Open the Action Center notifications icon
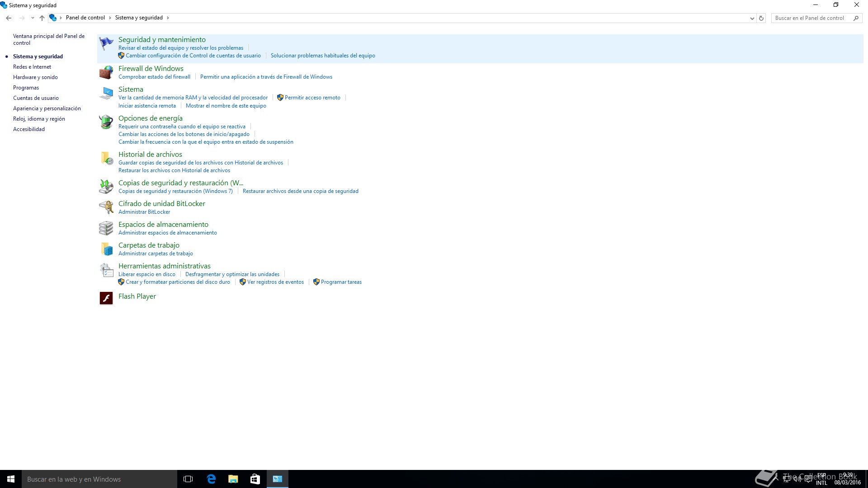The height and width of the screenshot is (488, 868). click(x=808, y=479)
